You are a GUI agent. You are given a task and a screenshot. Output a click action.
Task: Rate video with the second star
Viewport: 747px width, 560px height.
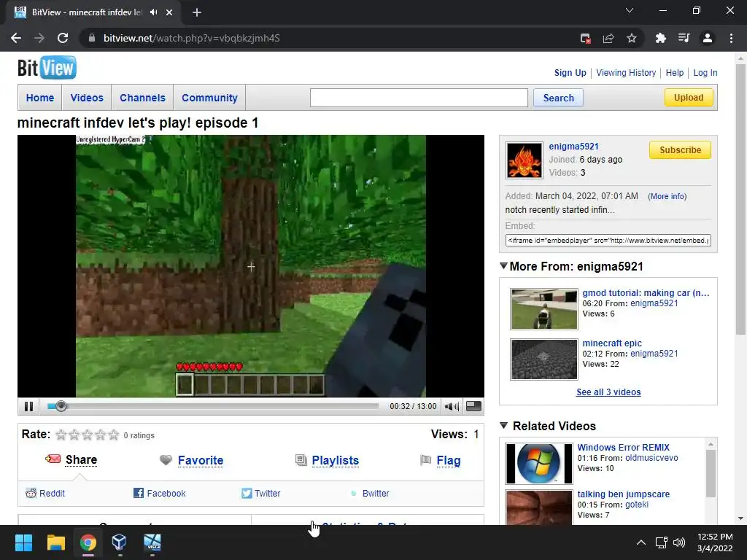tap(74, 435)
